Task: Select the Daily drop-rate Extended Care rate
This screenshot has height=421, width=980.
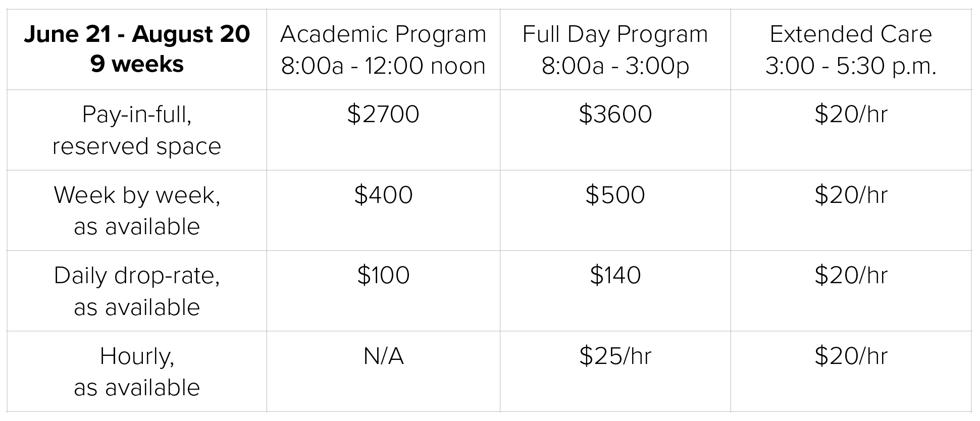Action: click(851, 275)
